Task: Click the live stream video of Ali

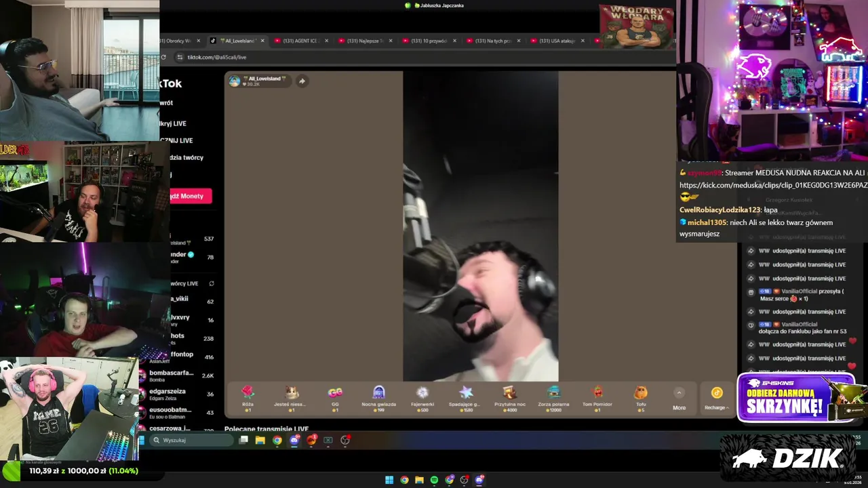Action: (480, 226)
